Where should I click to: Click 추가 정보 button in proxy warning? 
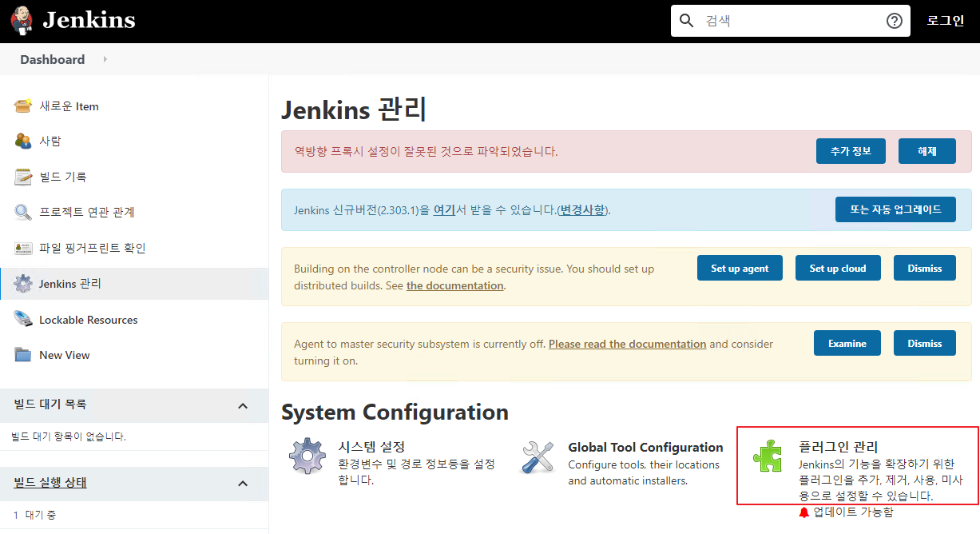pyautogui.click(x=851, y=151)
